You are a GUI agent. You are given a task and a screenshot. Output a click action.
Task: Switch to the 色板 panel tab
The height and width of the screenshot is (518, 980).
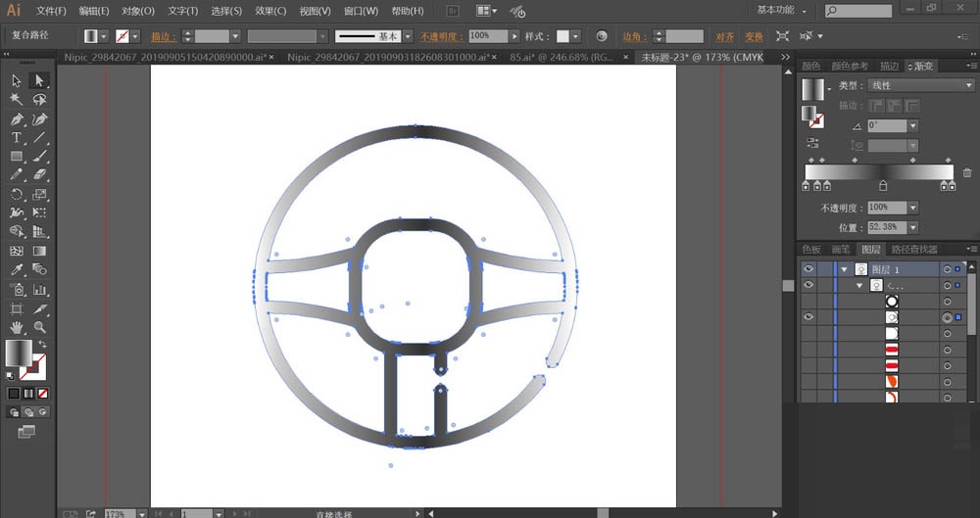811,250
